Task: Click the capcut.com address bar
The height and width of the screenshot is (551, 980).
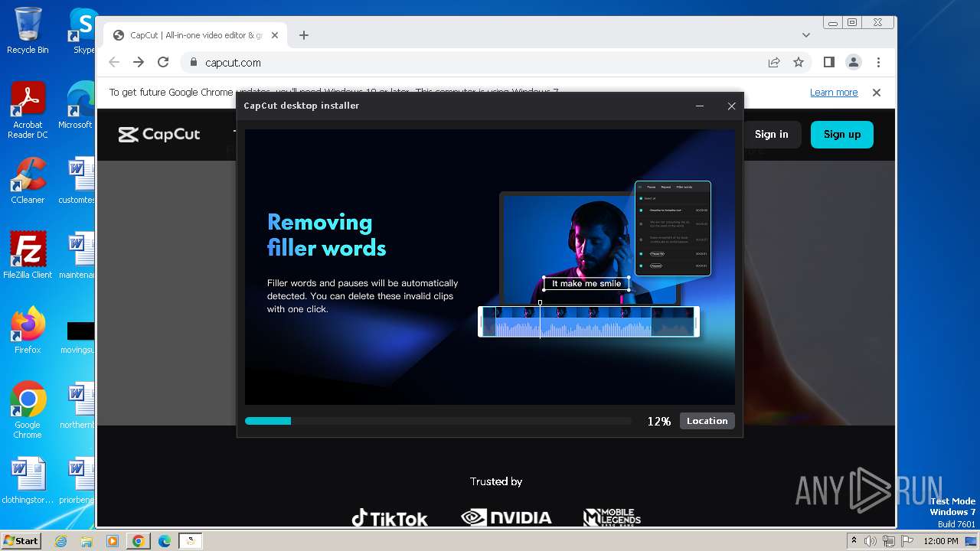Action: tap(498, 63)
